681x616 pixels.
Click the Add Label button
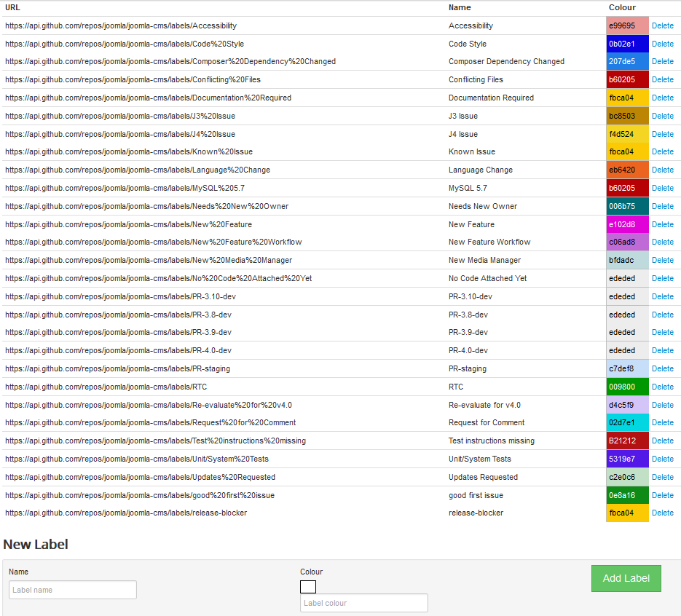(626, 578)
